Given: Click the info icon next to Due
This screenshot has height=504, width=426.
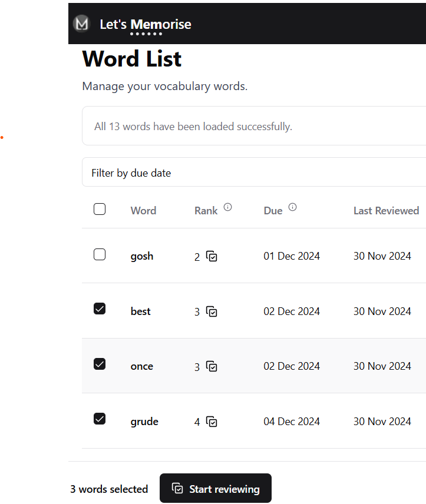Looking at the screenshot, I should coord(292,207).
